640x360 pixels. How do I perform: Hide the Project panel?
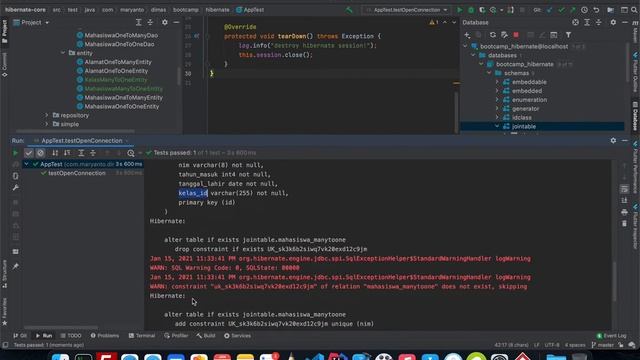tap(176, 22)
